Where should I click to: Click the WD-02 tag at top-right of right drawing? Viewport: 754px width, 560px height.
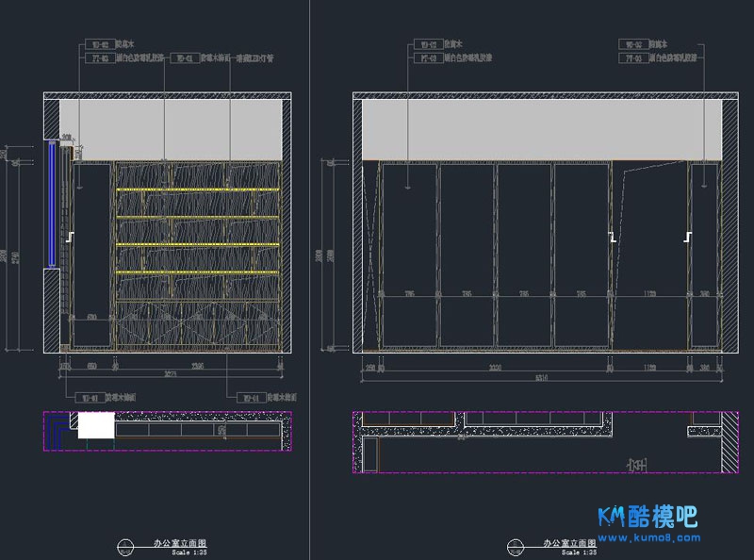[x=631, y=44]
